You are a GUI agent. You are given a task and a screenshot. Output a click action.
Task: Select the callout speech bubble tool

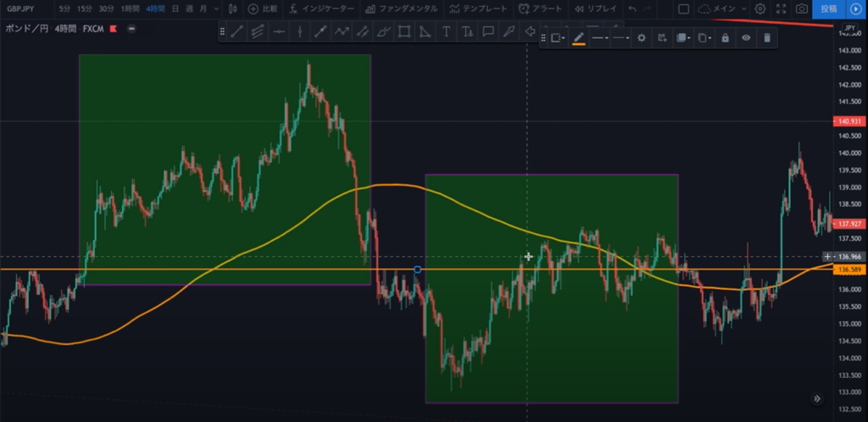[x=488, y=32]
